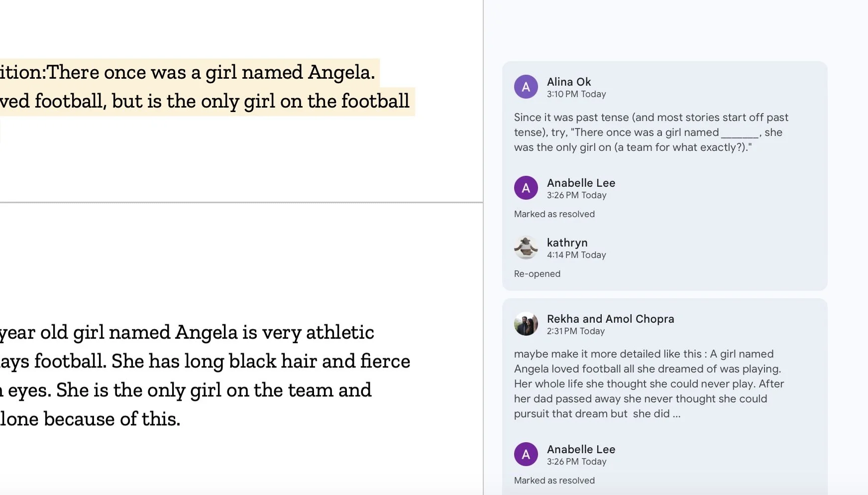Click Alina Ok's purple avatar icon

point(526,87)
